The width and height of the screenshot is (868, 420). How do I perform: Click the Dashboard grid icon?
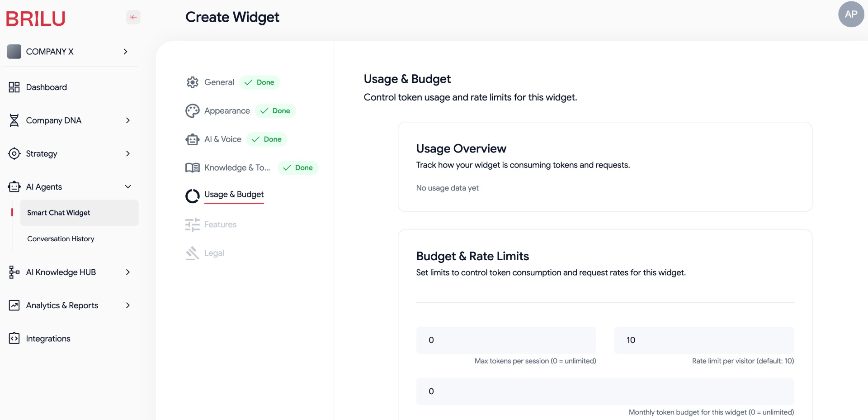tap(14, 87)
